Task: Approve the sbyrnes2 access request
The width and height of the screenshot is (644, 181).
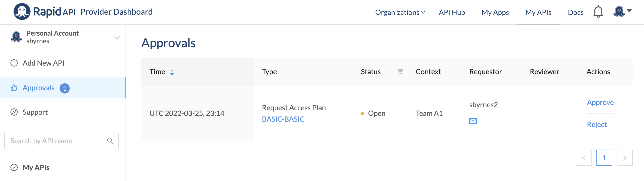Action: point(600,103)
